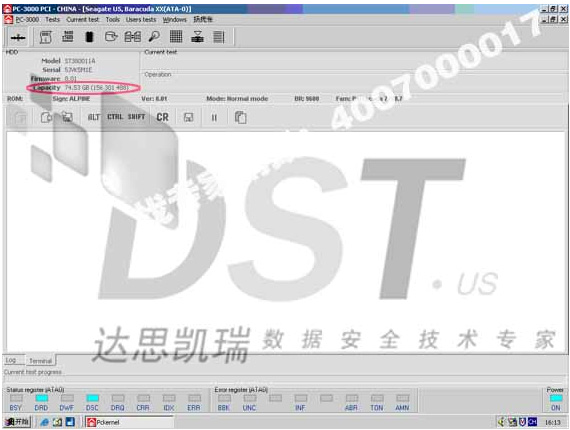
Task: Click the 'Sign: ALPINE' ROM text
Action: [x=71, y=99]
